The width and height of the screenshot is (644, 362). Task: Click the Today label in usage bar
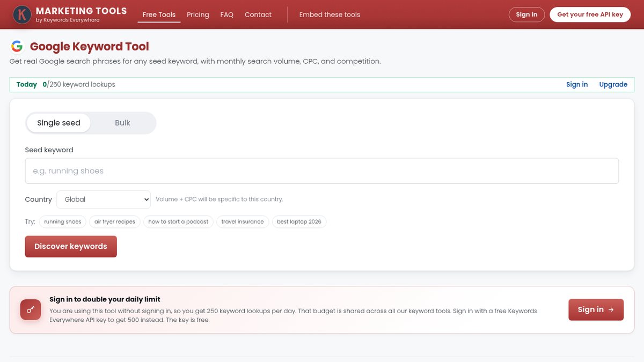pos(27,84)
